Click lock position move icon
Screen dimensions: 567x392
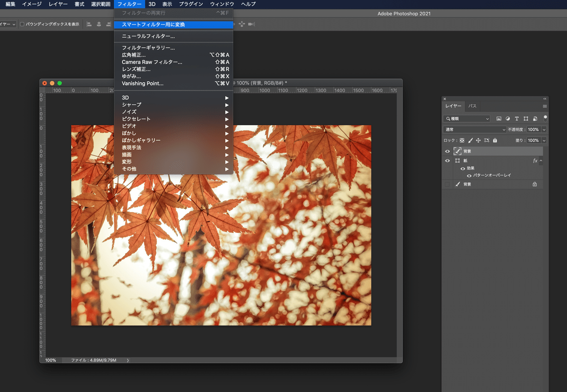coord(478,140)
